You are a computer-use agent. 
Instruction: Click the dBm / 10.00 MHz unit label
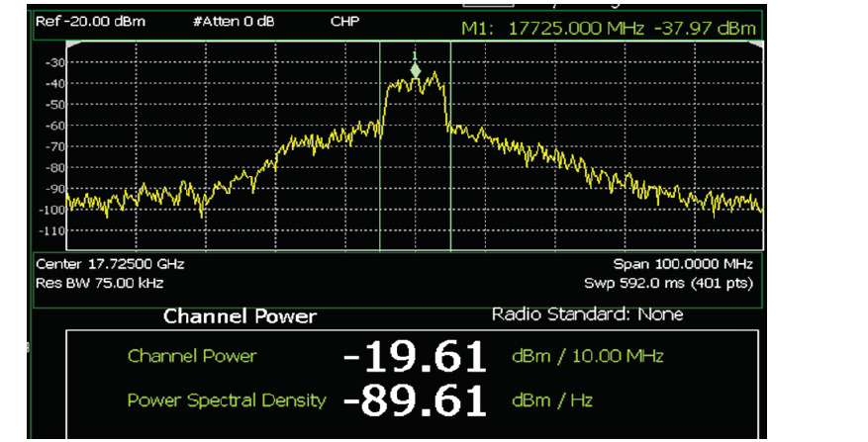tap(587, 356)
